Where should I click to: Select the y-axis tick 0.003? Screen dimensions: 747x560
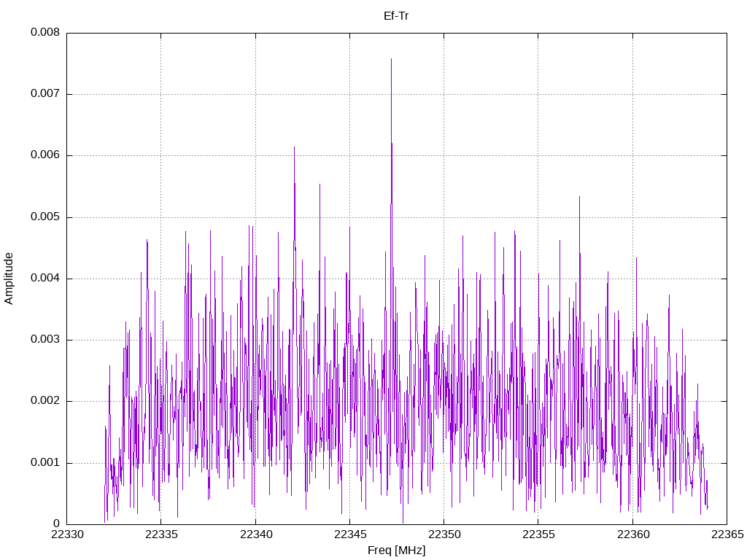click(45, 340)
